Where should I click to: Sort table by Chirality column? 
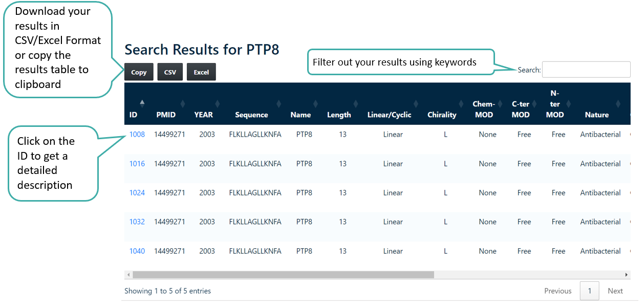click(442, 115)
